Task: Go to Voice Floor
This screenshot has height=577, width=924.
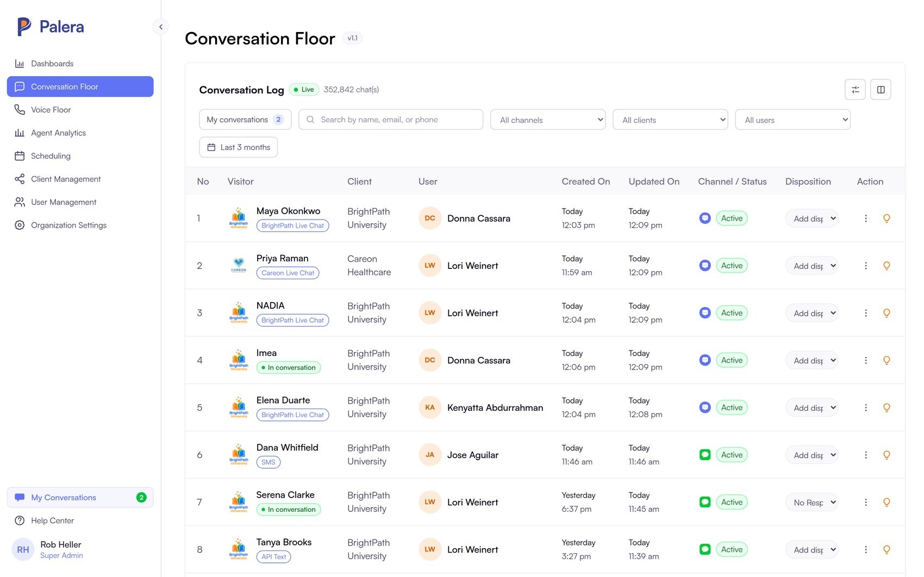Action: (80, 110)
